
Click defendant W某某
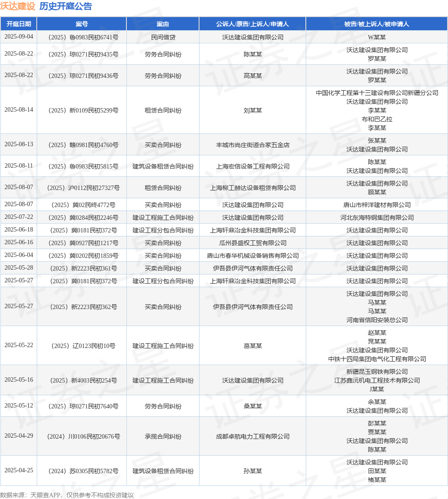(x=377, y=37)
